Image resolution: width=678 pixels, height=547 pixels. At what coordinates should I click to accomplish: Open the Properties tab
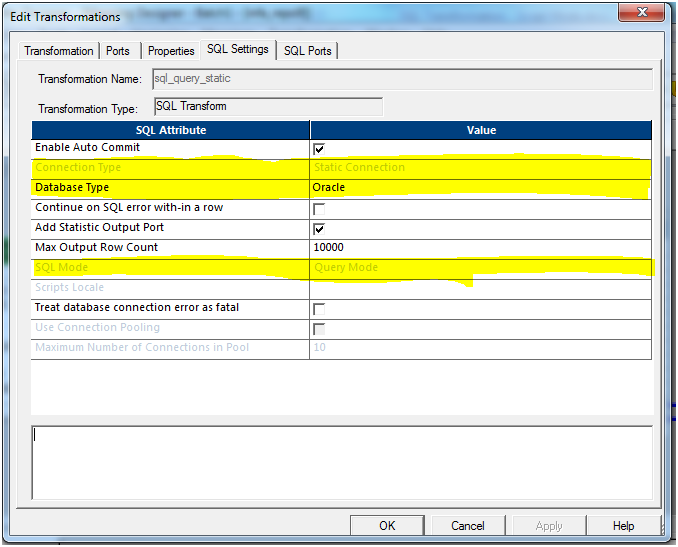point(171,51)
